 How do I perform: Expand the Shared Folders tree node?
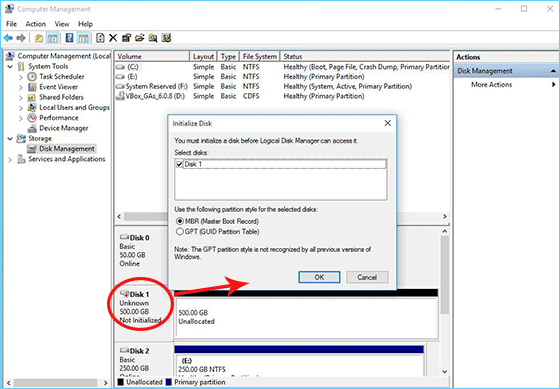pos(21,97)
